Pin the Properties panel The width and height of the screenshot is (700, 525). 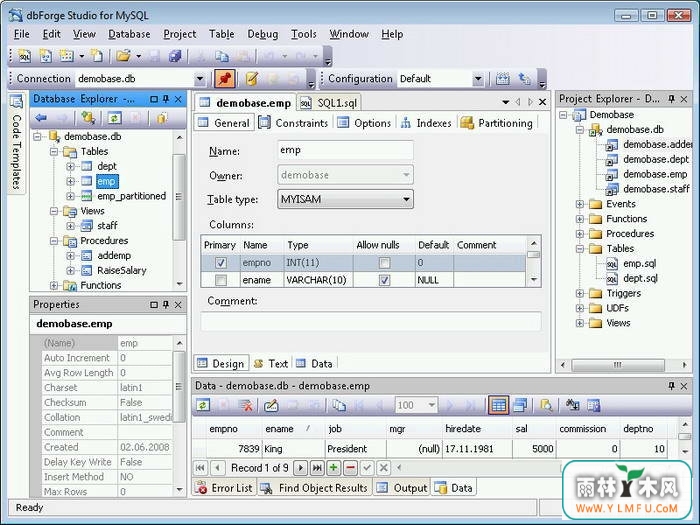click(166, 304)
